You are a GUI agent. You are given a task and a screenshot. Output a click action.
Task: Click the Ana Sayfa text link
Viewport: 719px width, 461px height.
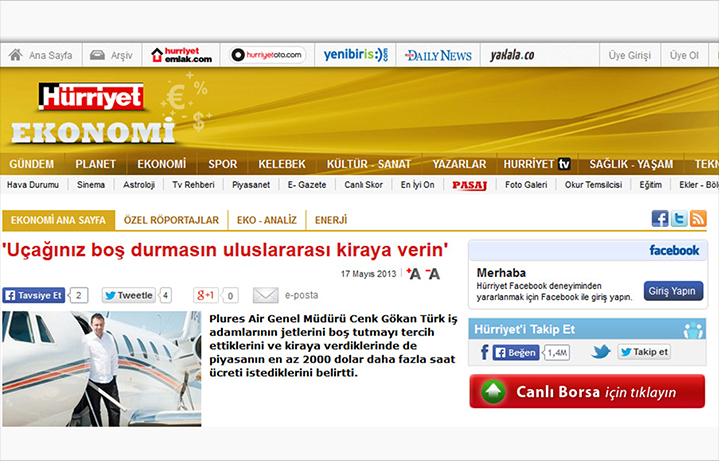(x=50, y=56)
